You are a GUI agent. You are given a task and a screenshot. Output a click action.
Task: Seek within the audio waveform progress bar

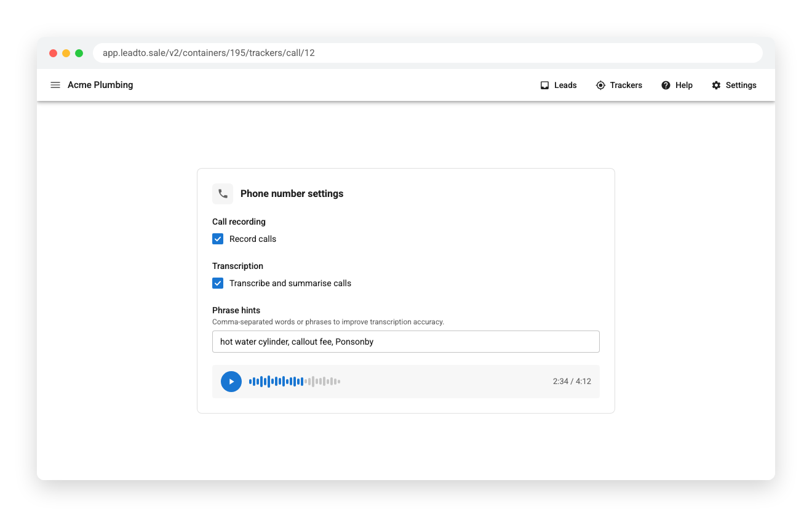295,382
